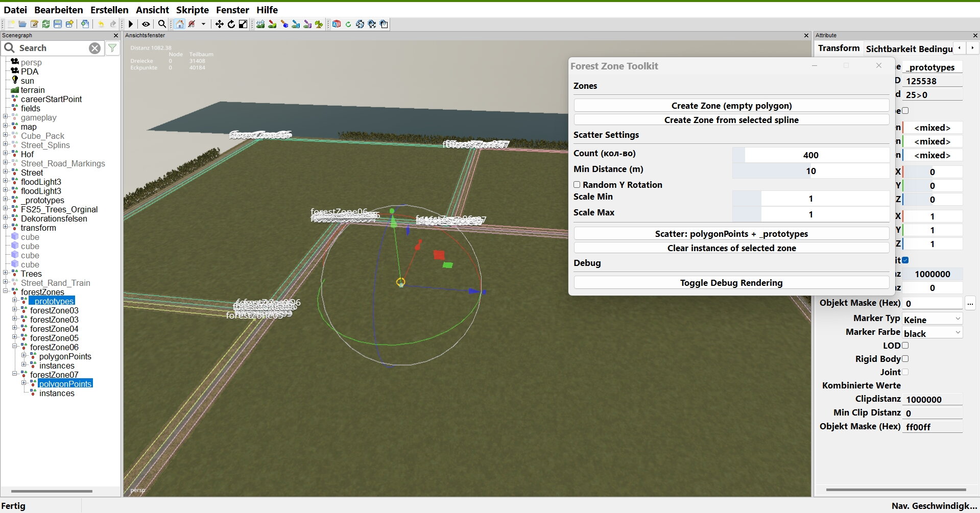Click the magnifier search icon in the toolbar
This screenshot has width=980, height=513.
click(x=161, y=24)
